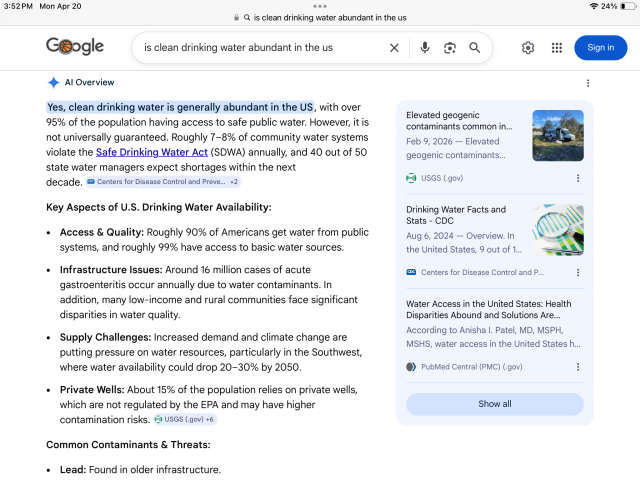
Task: Open options menu for CDC source card
Action: click(578, 272)
